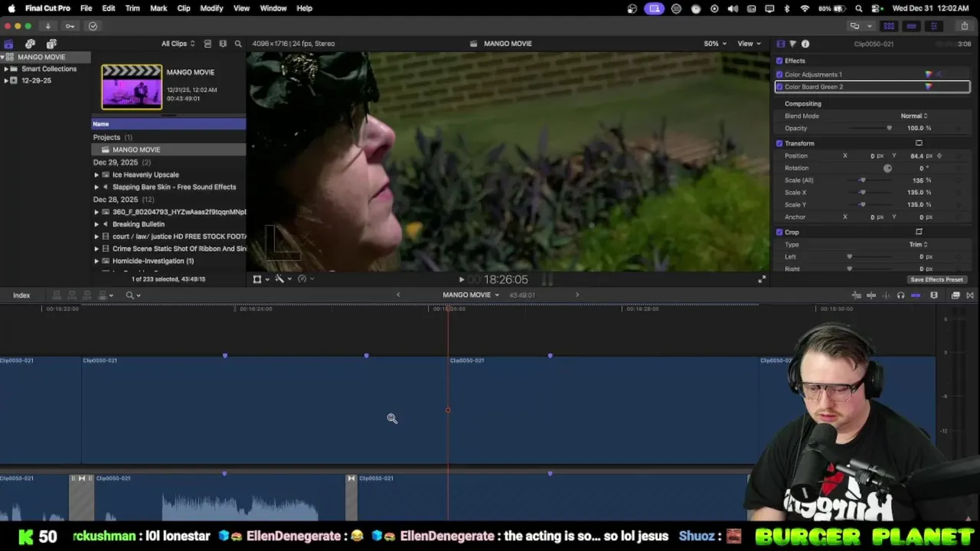Image resolution: width=980 pixels, height=551 pixels.
Task: Toggle snapping in the timeline toolbar
Action: tap(916, 295)
